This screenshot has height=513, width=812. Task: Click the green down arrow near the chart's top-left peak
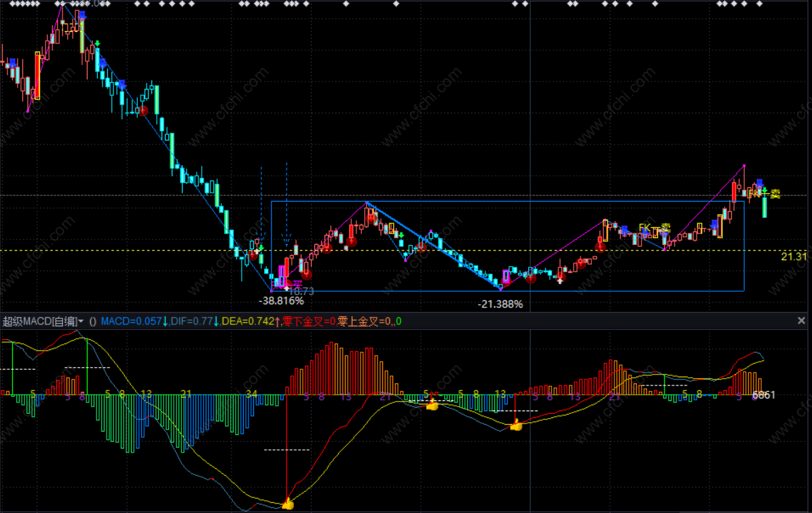point(98,44)
